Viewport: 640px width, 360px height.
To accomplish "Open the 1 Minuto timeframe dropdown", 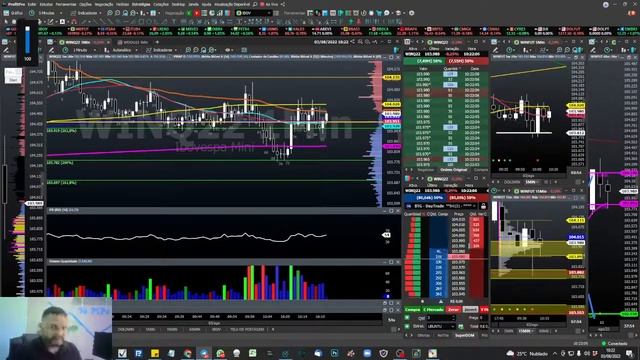I will [x=84, y=50].
